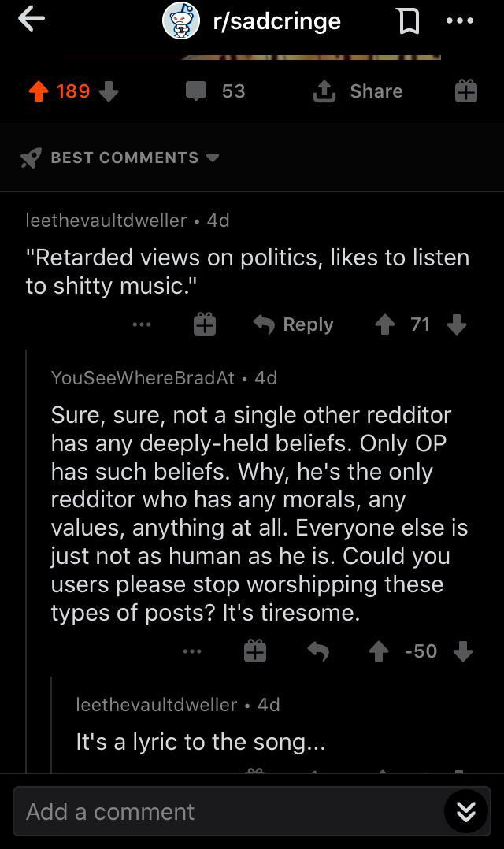Downvote the main post
The width and height of the screenshot is (504, 849).
click(x=109, y=91)
